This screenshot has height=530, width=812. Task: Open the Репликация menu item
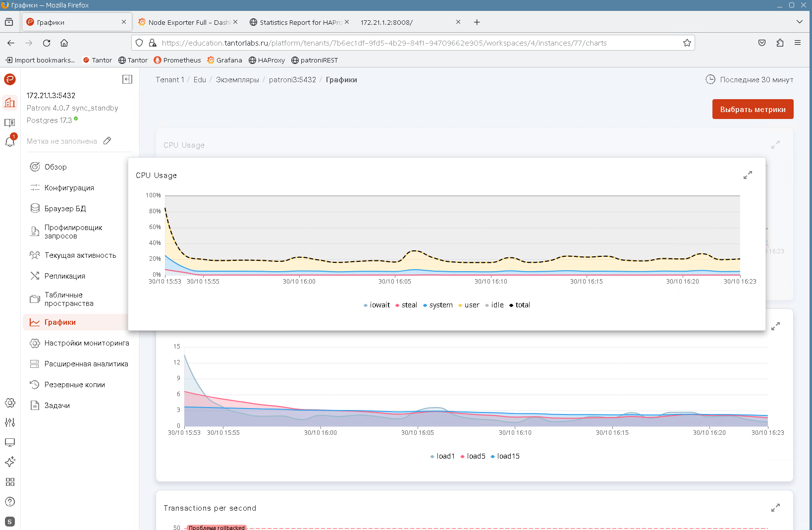point(64,276)
